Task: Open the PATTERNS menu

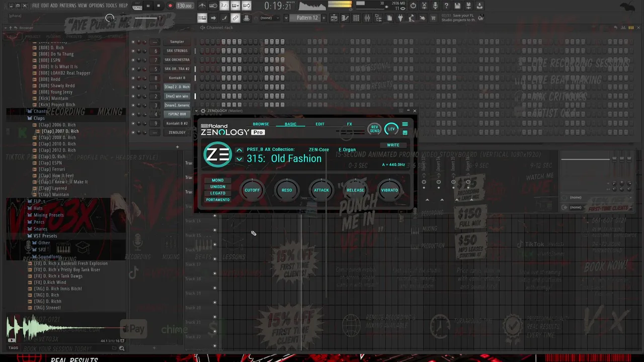Action: (68, 6)
